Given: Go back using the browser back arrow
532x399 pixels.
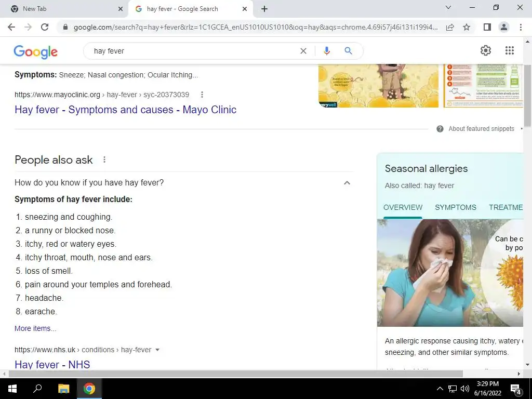Looking at the screenshot, I should tap(11, 27).
